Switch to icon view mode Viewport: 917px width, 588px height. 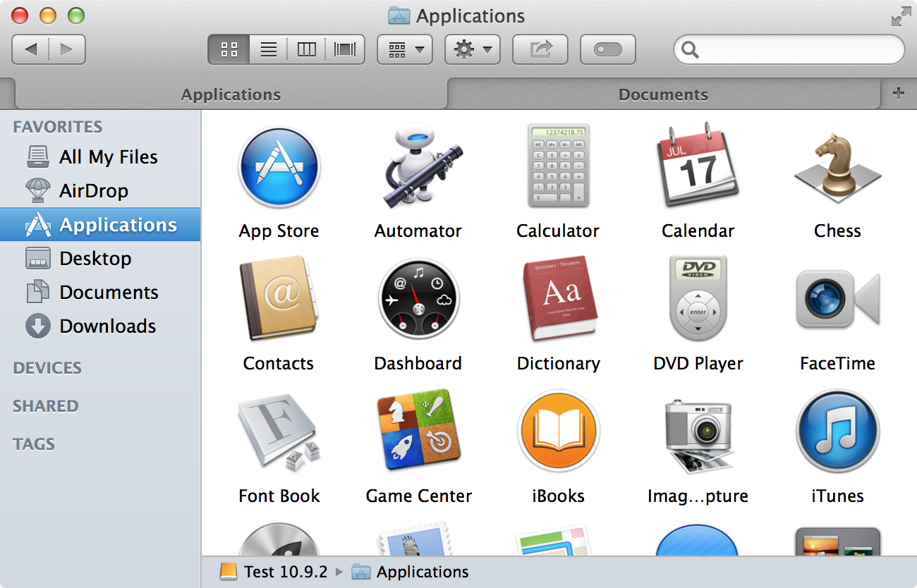point(229,49)
